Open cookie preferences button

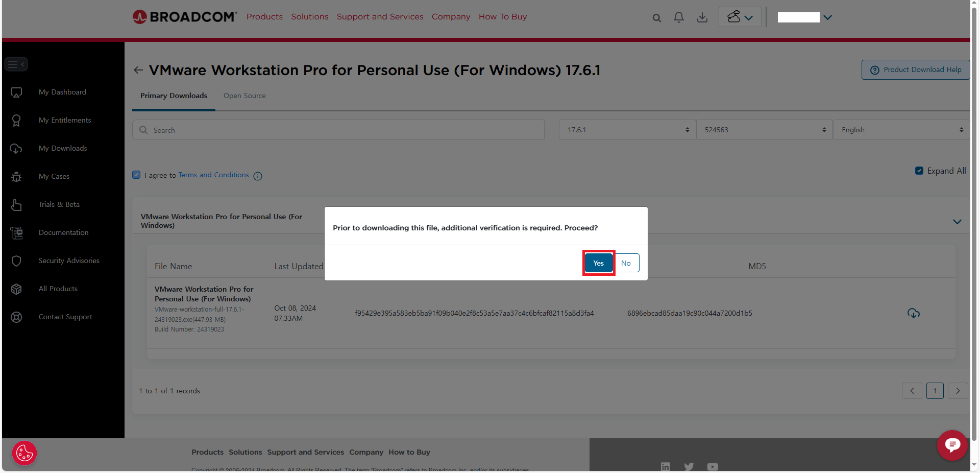tap(24, 453)
